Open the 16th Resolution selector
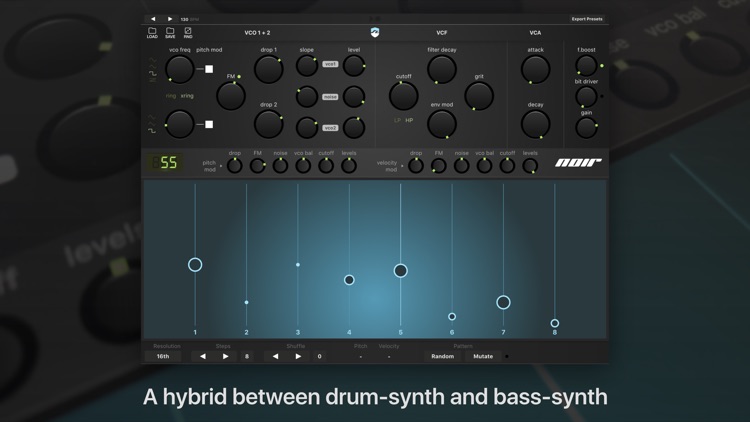 163,356
